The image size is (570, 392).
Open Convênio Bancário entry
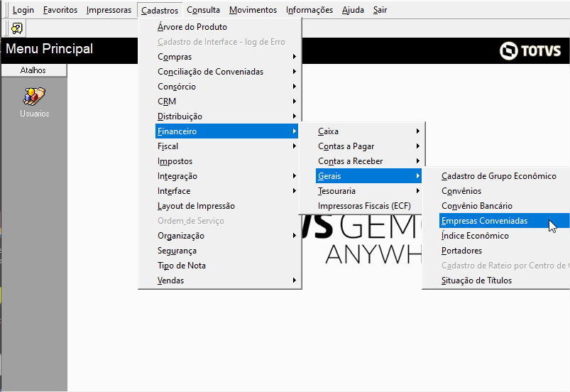504,206
